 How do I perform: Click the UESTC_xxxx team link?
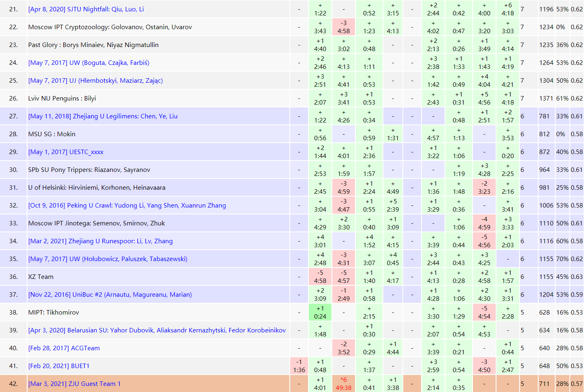pyautogui.click(x=66, y=152)
